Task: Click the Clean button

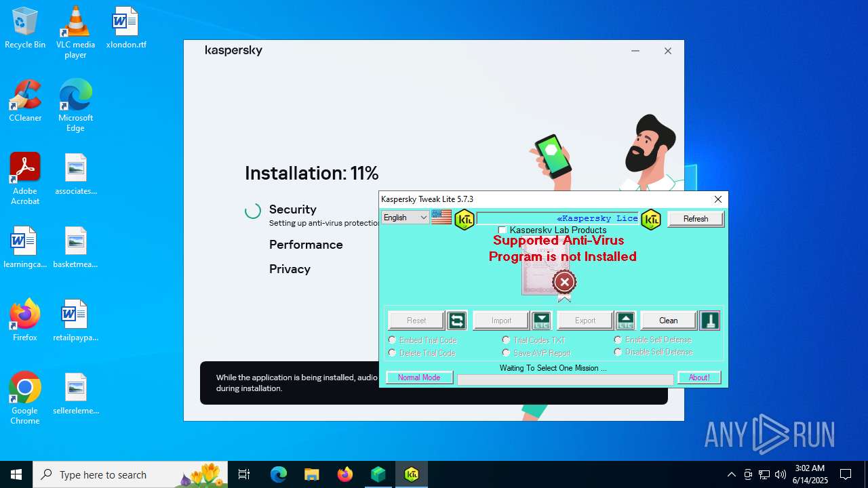Action: [669, 321]
